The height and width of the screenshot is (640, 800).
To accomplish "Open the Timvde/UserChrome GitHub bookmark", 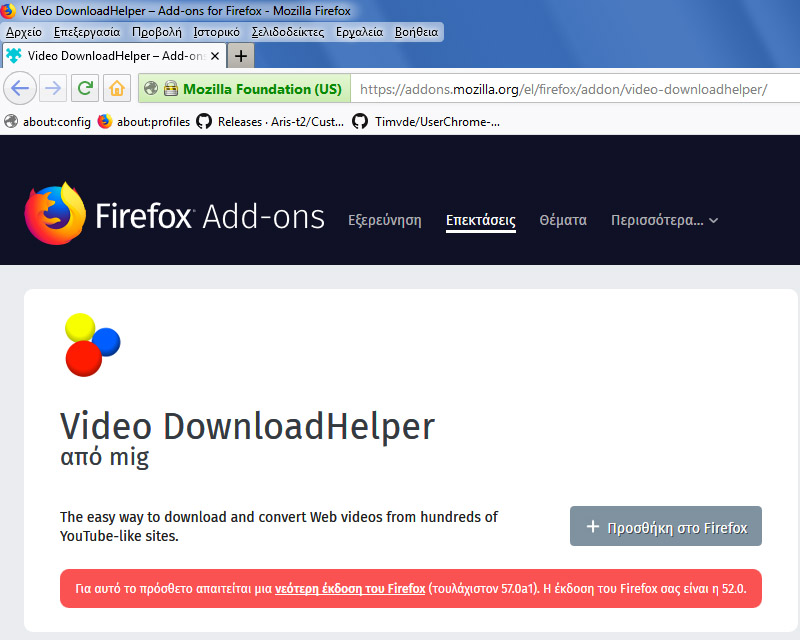I will pyautogui.click(x=427, y=121).
